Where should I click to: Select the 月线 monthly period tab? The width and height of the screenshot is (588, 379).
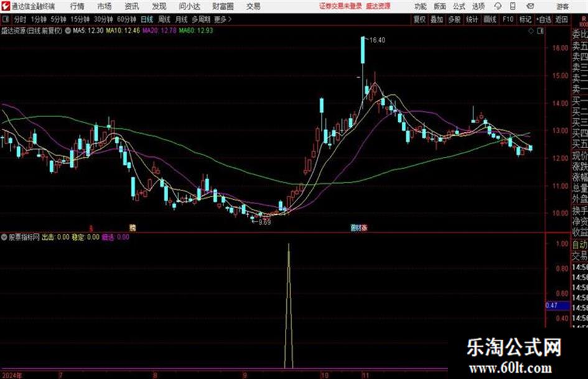(x=182, y=19)
